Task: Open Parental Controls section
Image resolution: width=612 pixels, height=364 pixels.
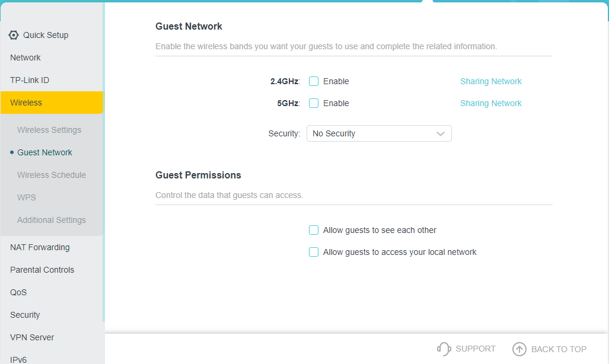Action: tap(42, 270)
